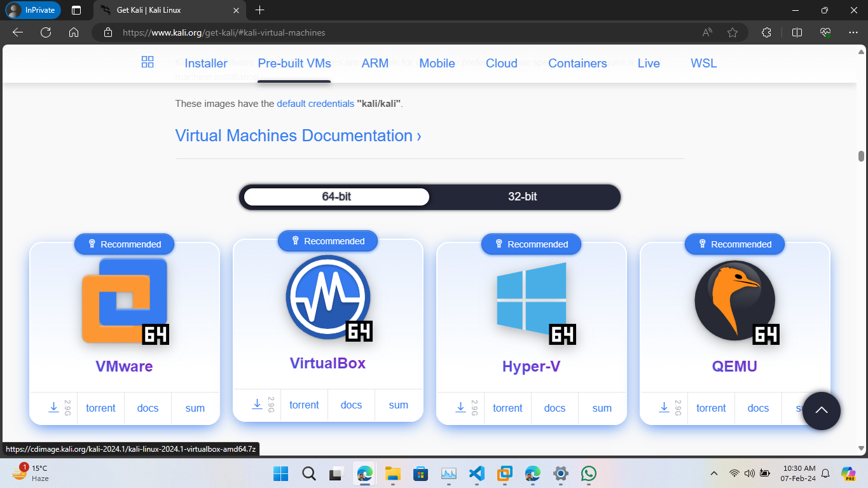The height and width of the screenshot is (488, 868).
Task: Open read aloud icon in address bar
Action: coord(707,32)
